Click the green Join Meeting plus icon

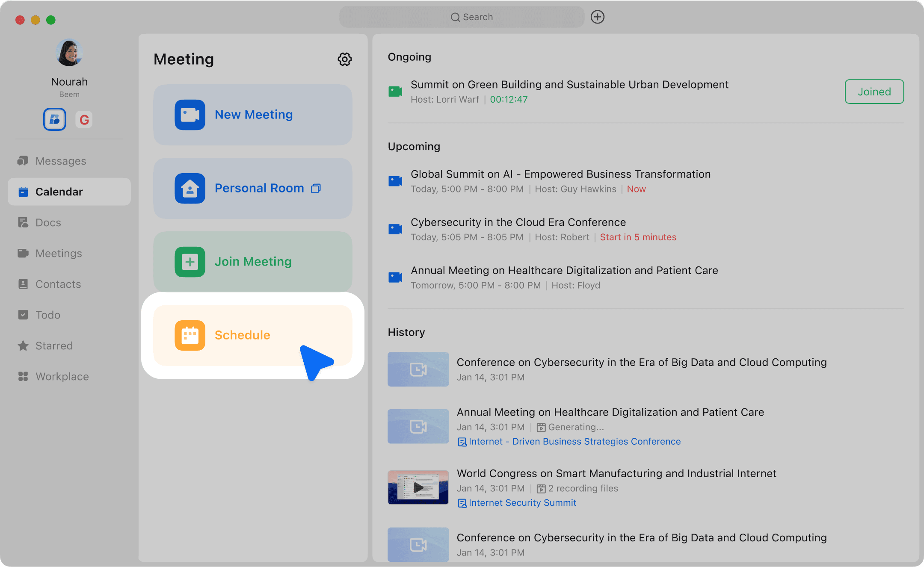coord(190,262)
